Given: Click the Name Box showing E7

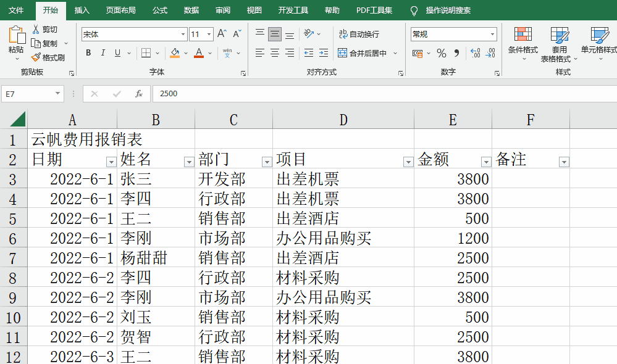Looking at the screenshot, I should click(x=28, y=94).
